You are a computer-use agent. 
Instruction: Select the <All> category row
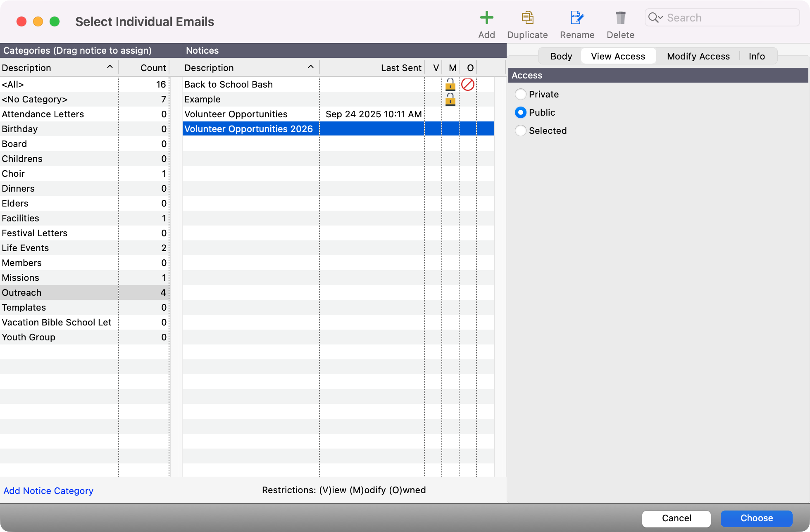tap(84, 84)
